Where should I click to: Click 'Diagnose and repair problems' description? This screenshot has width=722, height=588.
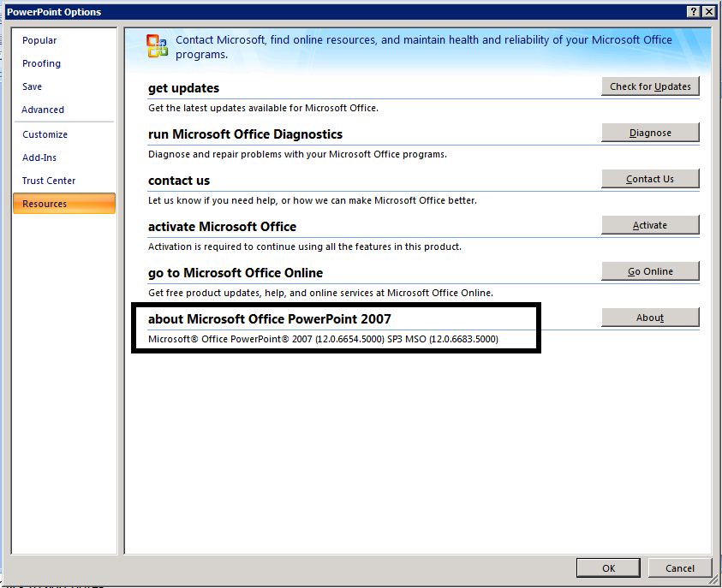click(297, 154)
